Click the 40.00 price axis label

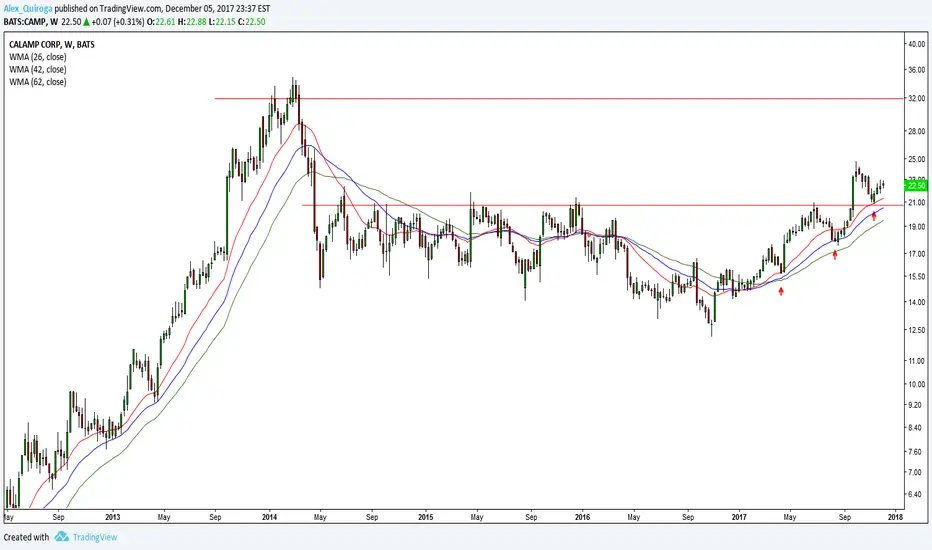[916, 44]
